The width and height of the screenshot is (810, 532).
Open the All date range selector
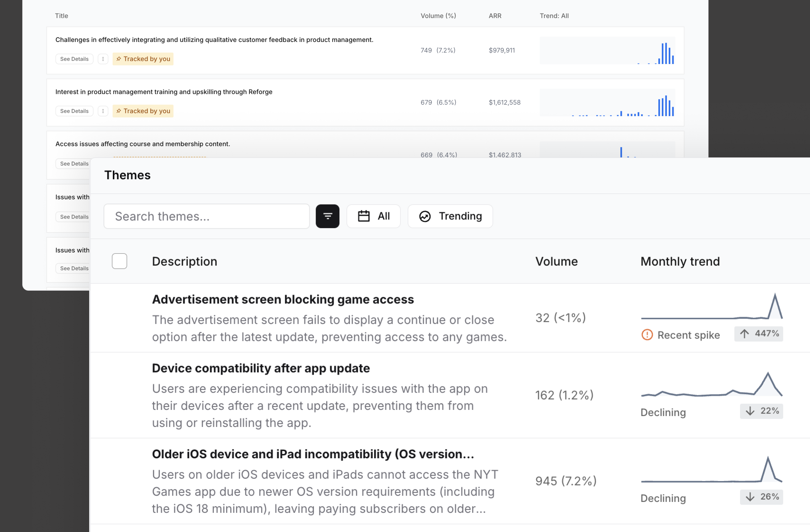(373, 216)
